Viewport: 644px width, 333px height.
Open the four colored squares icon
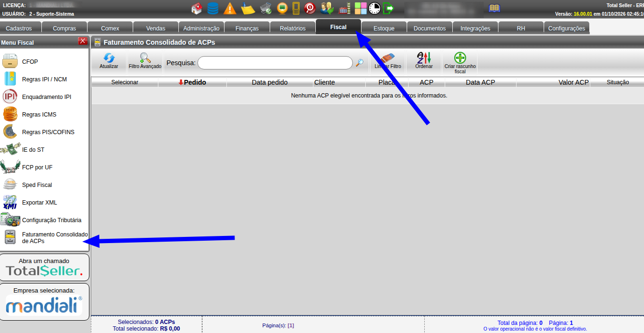tap(361, 8)
